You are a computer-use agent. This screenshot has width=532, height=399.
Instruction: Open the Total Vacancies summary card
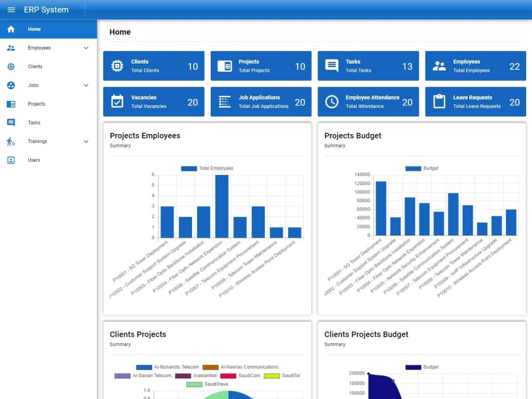(x=154, y=102)
